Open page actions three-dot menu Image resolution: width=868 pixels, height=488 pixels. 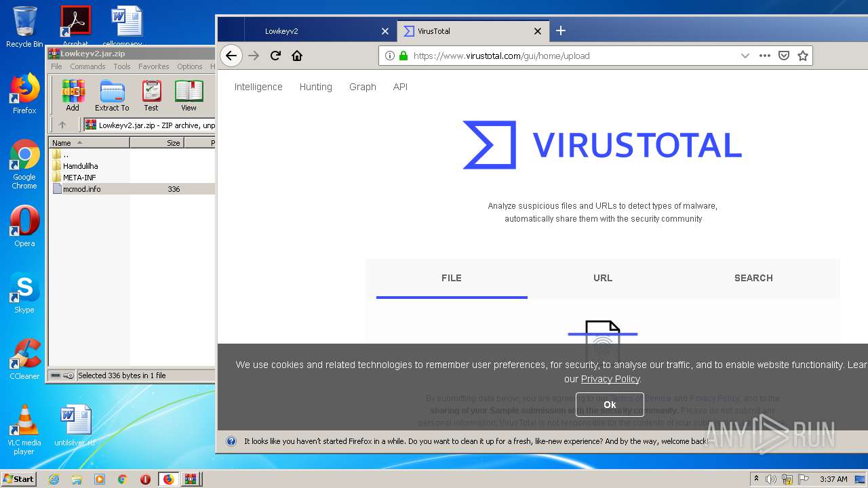pyautogui.click(x=765, y=56)
